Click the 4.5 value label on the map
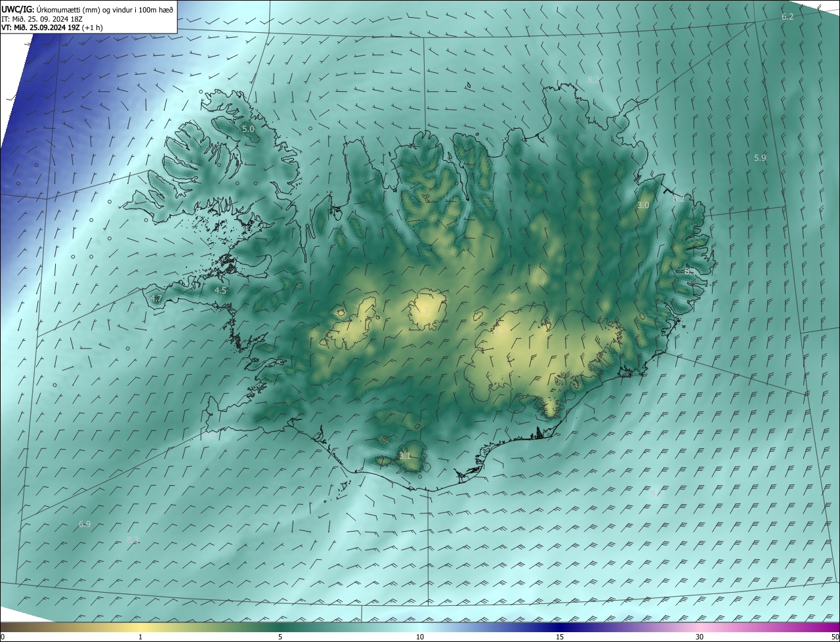Image resolution: width=840 pixels, height=642 pixels. tap(220, 290)
